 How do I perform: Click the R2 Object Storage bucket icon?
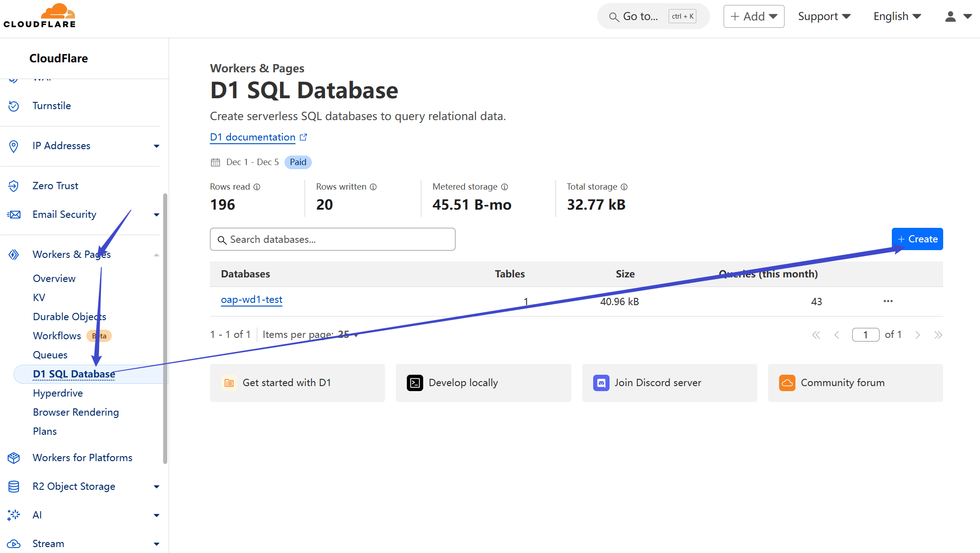tap(14, 487)
